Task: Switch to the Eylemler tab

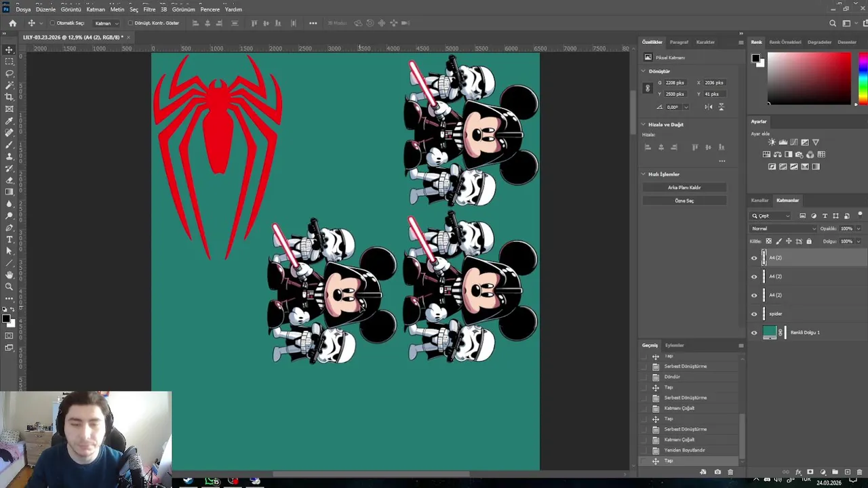Action: coord(675,346)
